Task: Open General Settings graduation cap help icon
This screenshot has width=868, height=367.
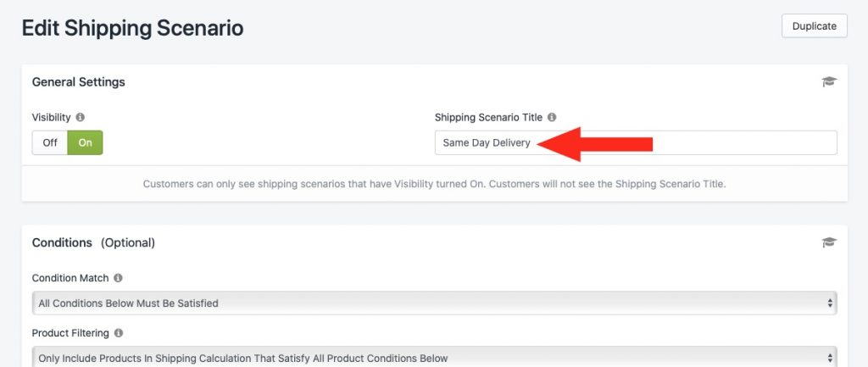Action: point(829,82)
